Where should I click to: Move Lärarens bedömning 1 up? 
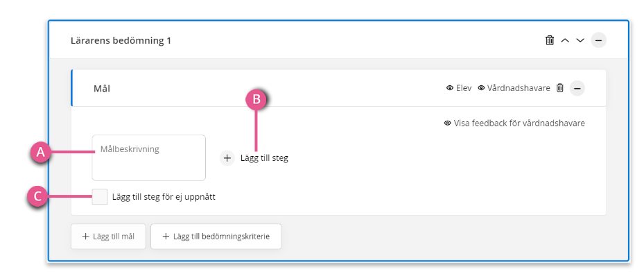coord(565,40)
